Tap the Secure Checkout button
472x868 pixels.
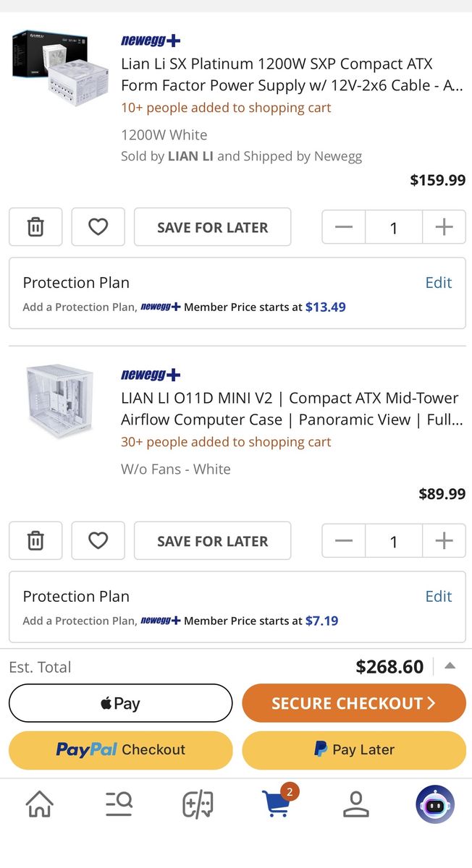point(353,703)
